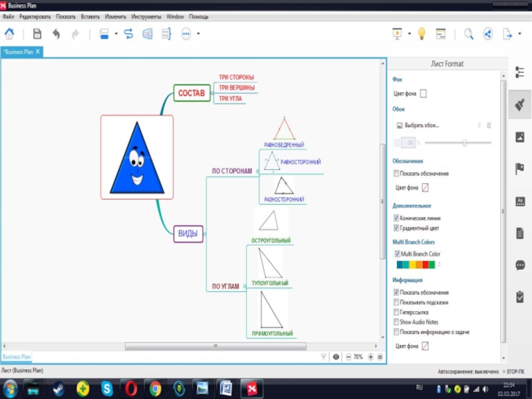Open the Task Info clipboard panel

[519, 297]
